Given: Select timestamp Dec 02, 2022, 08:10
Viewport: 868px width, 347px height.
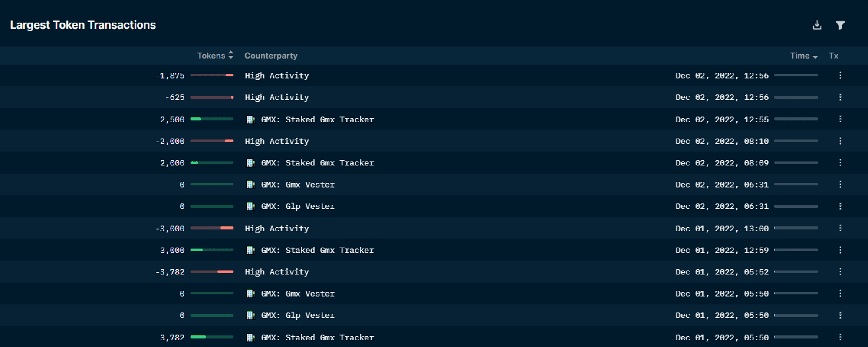Looking at the screenshot, I should [722, 141].
